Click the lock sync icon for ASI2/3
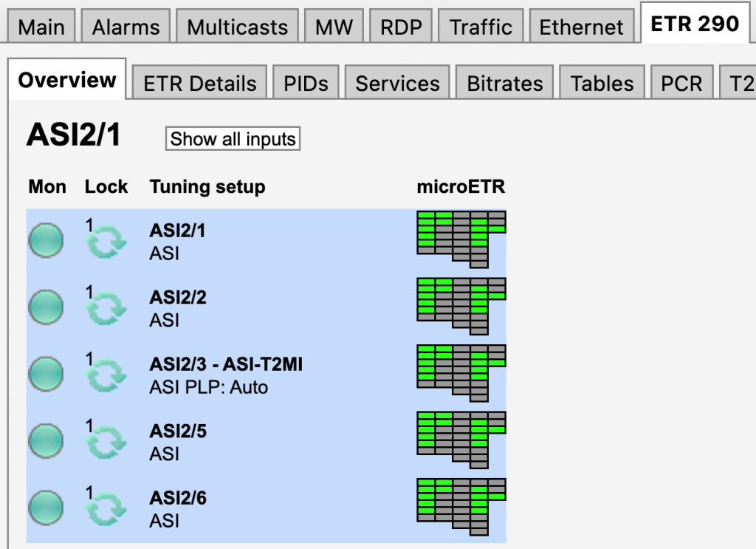This screenshot has height=549, width=756. coord(106,375)
